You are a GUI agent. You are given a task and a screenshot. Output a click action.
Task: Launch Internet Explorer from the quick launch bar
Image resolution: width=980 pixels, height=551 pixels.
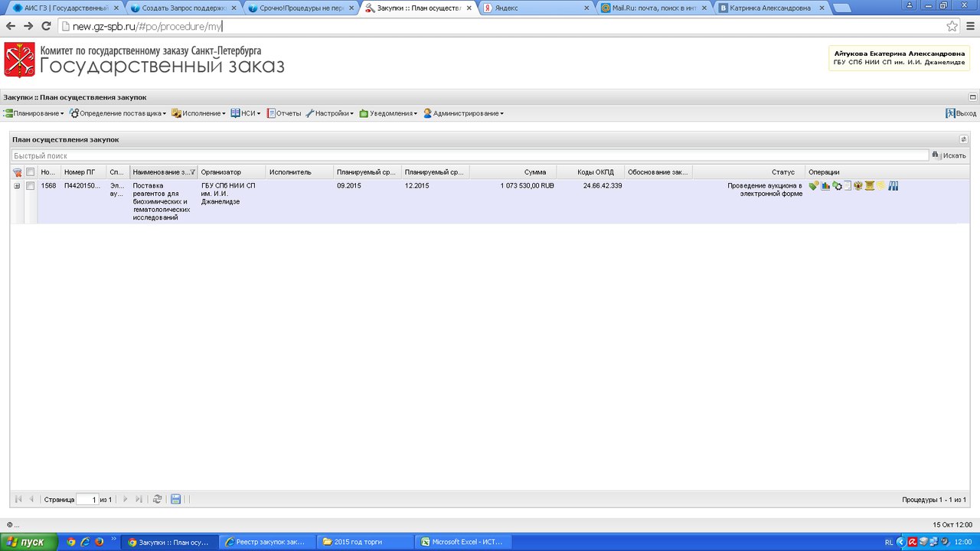(85, 542)
